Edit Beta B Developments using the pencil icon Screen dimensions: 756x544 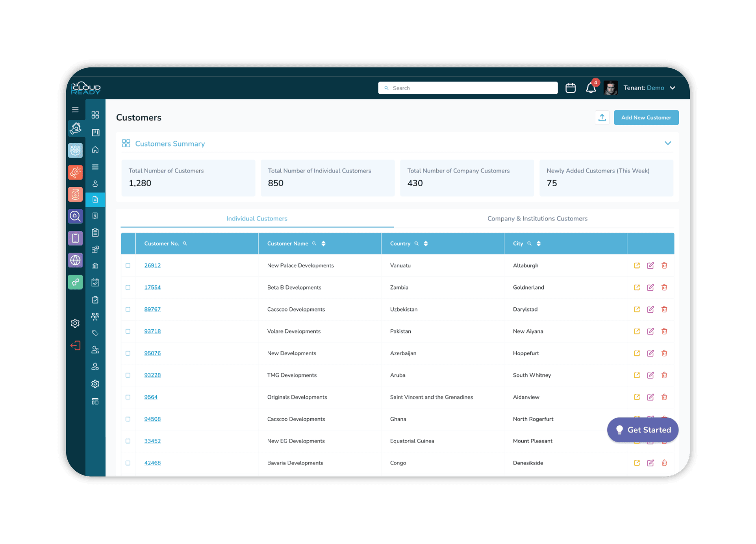pos(650,287)
